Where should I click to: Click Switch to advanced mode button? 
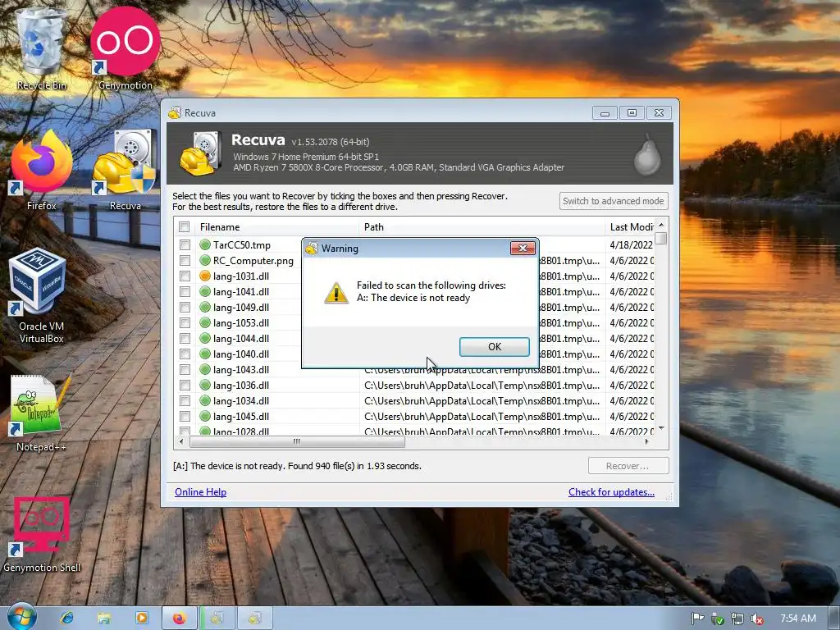click(614, 201)
